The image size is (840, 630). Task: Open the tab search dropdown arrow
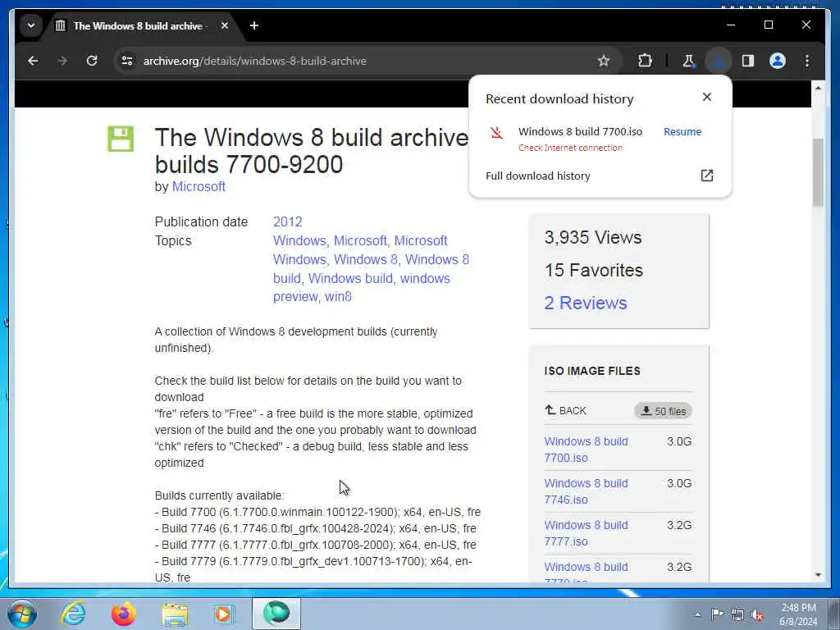tap(31, 25)
